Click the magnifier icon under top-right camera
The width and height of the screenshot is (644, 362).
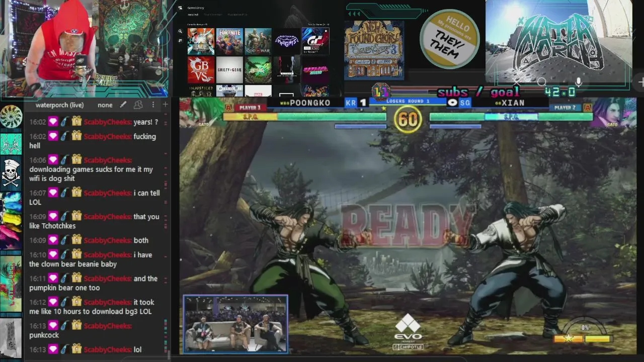[541, 82]
